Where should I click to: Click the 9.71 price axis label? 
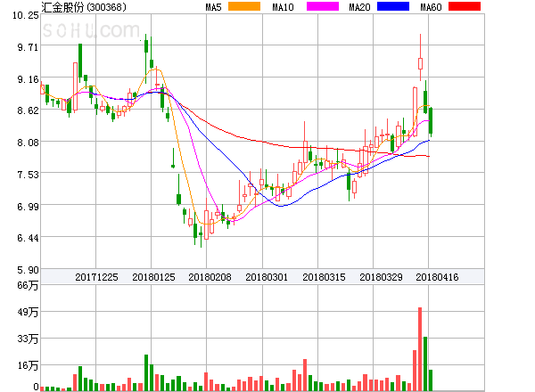coord(28,47)
